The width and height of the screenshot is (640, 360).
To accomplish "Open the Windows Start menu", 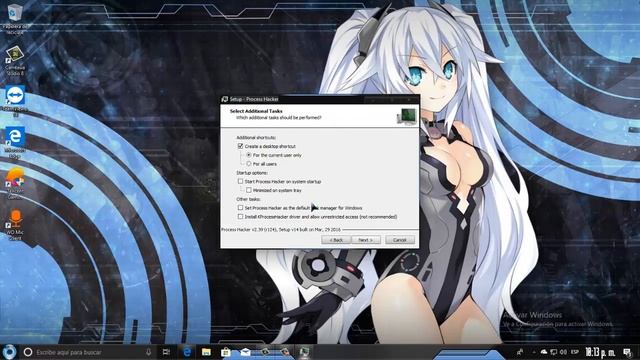I will click(9, 351).
